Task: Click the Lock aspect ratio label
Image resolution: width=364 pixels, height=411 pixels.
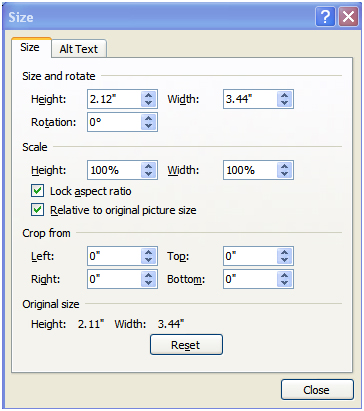Action: (x=91, y=191)
